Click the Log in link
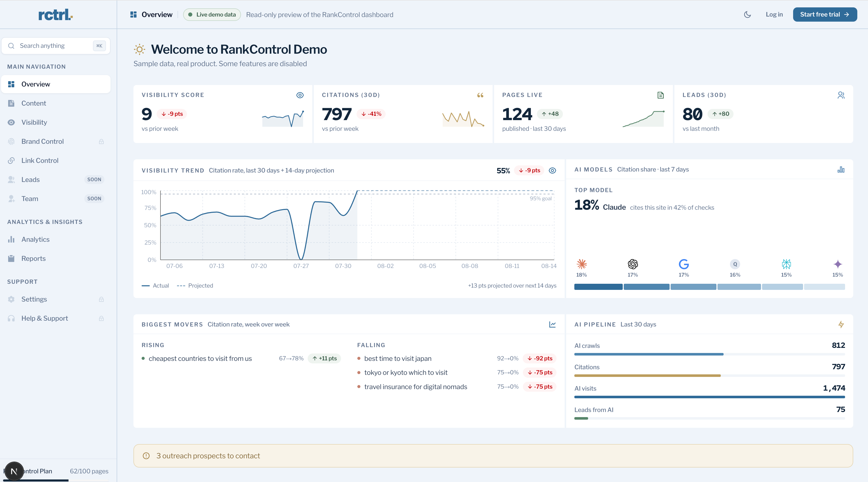The height and width of the screenshot is (482, 868). click(774, 15)
